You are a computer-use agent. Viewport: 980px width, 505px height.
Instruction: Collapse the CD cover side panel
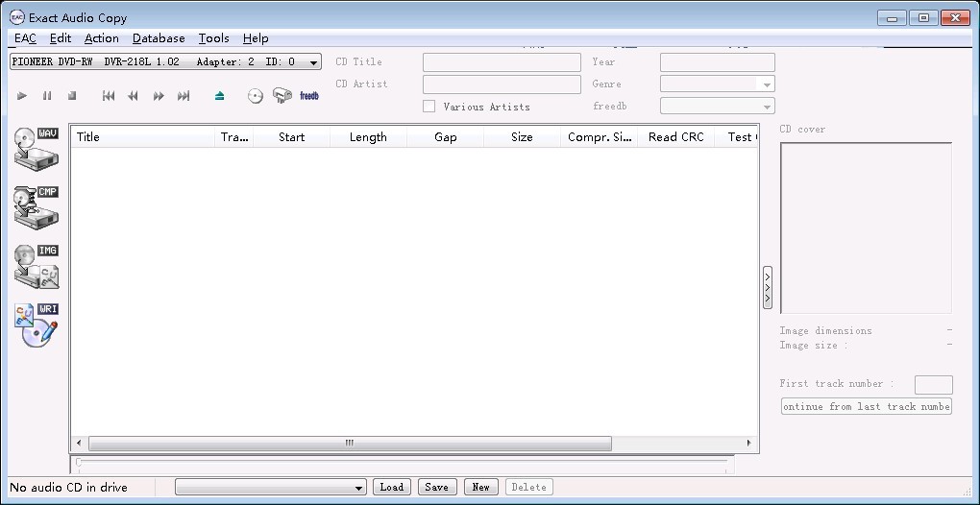(x=767, y=287)
